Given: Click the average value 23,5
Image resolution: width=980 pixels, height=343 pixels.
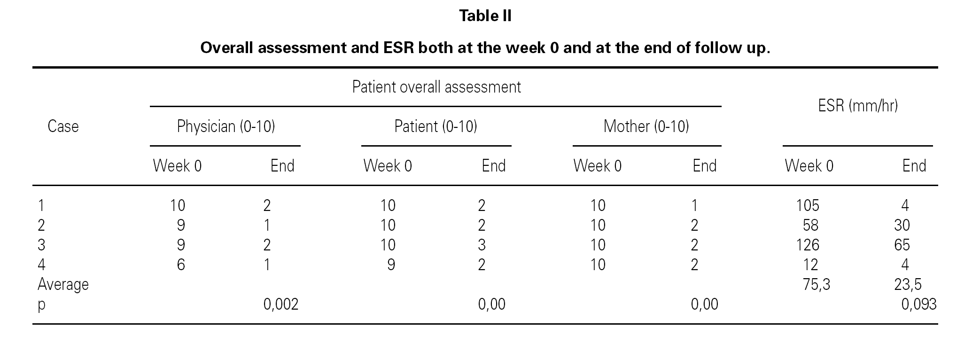Looking at the screenshot, I should pyautogui.click(x=908, y=285).
